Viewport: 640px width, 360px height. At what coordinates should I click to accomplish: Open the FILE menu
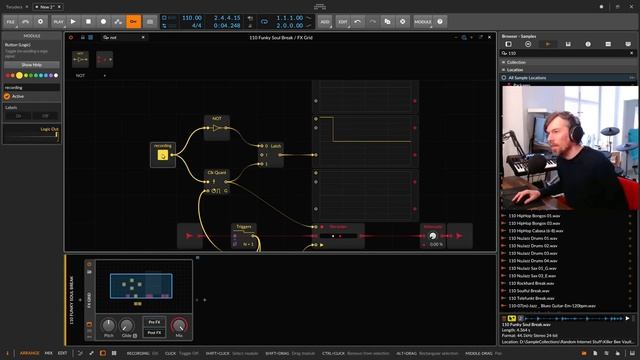(11, 22)
